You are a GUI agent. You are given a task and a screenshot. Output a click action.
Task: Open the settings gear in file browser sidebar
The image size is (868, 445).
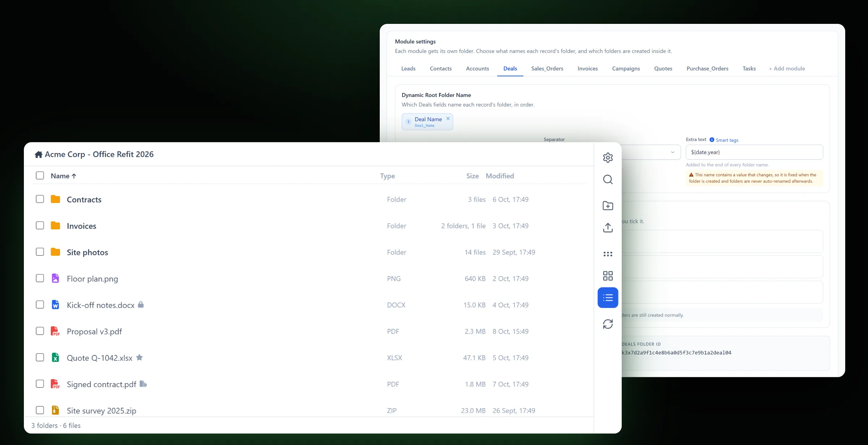[608, 158]
